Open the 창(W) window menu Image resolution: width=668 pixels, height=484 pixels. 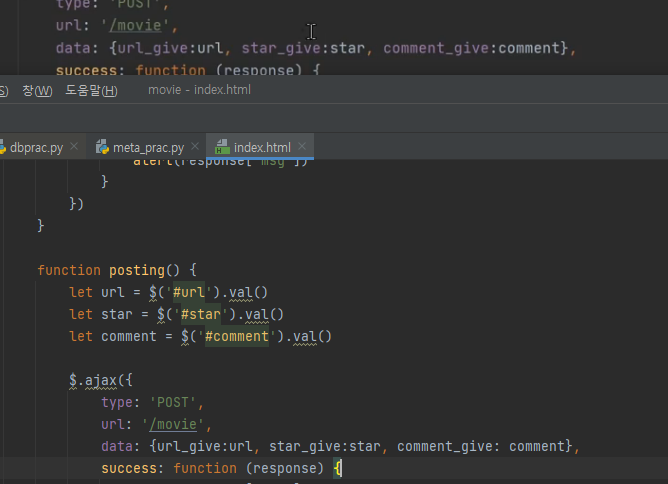(37, 90)
